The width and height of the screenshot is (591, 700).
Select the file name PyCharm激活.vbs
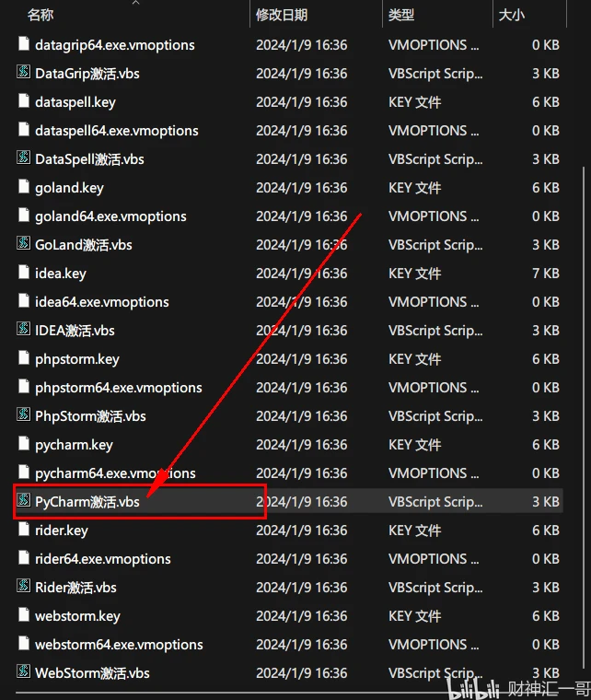coord(87,502)
